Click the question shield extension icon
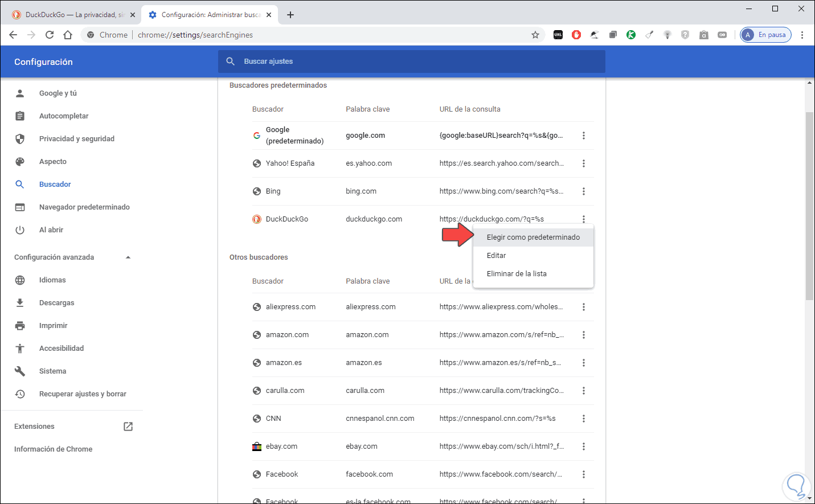The width and height of the screenshot is (815, 504). tap(685, 35)
